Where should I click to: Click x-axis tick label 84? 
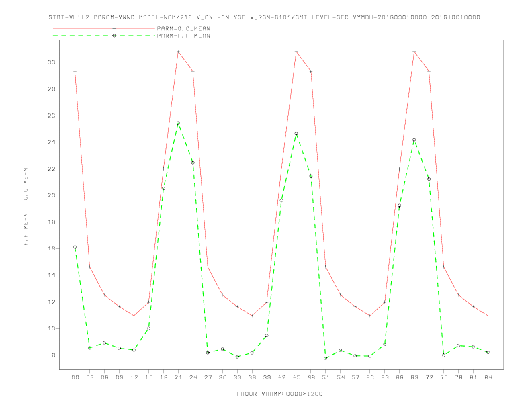point(488,377)
